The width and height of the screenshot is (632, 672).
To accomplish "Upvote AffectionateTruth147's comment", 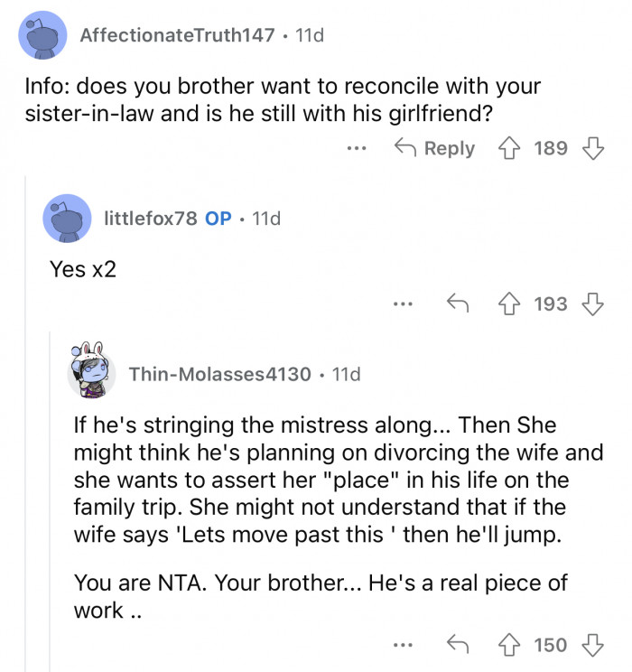I will (x=510, y=148).
